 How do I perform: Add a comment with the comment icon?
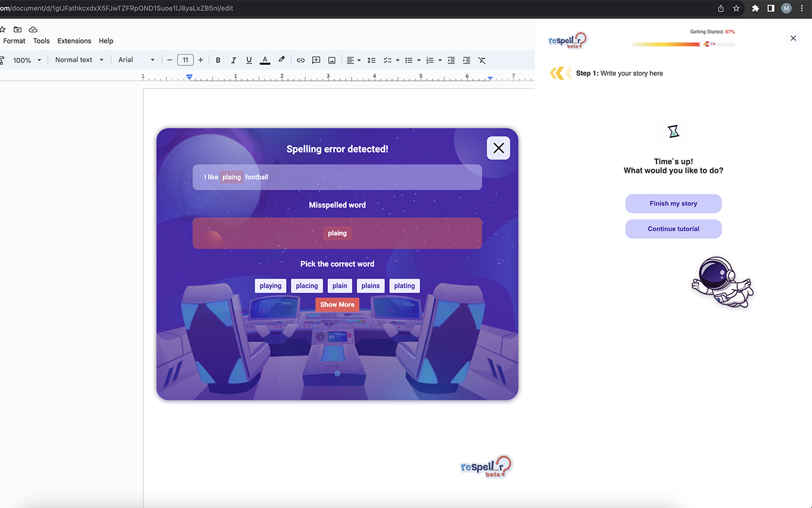click(316, 60)
